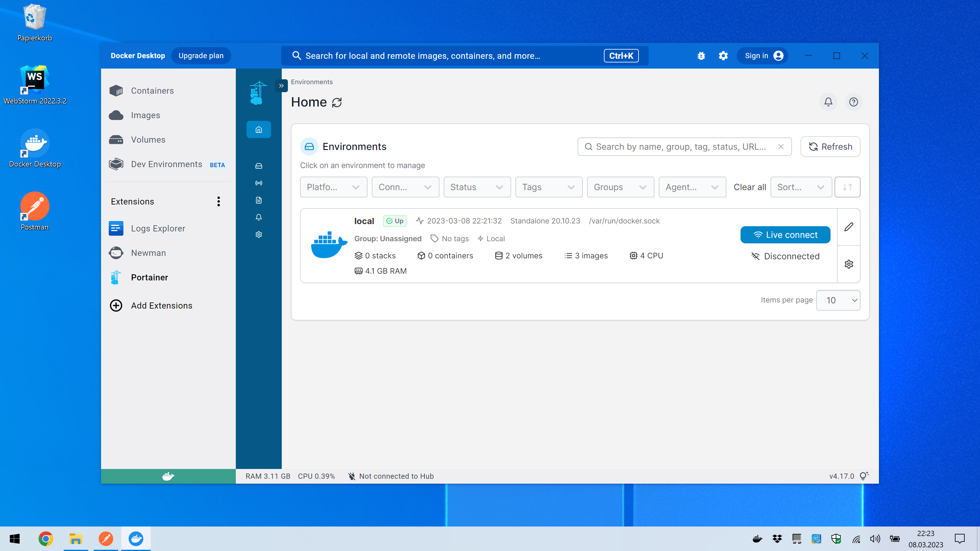
Task: Go to Containers in the sidebar
Action: pos(152,91)
